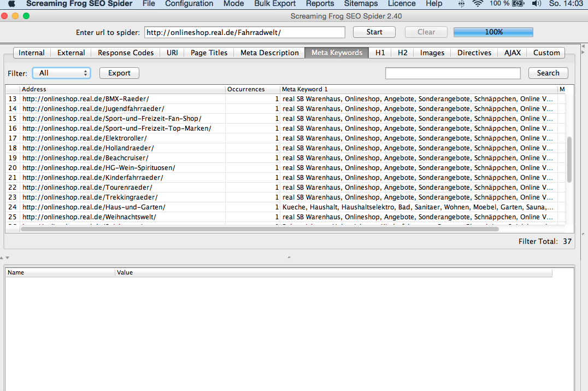The image size is (588, 391).
Task: Switch to the Directives tab
Action: 474,53
